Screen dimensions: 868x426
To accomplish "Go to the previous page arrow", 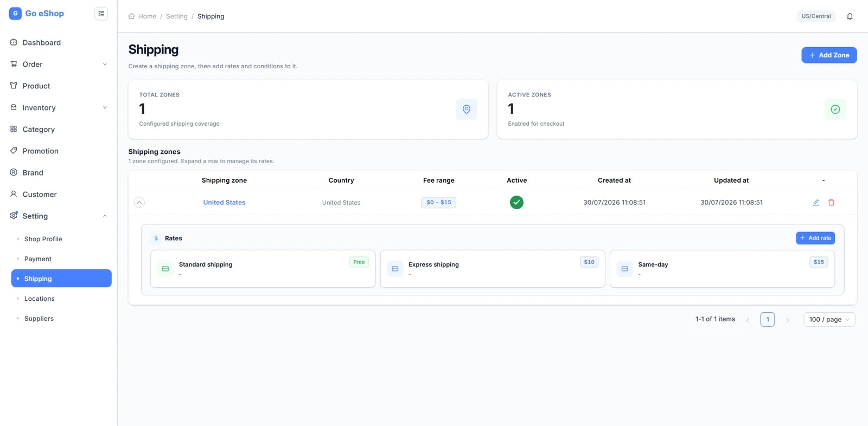I will click(748, 320).
